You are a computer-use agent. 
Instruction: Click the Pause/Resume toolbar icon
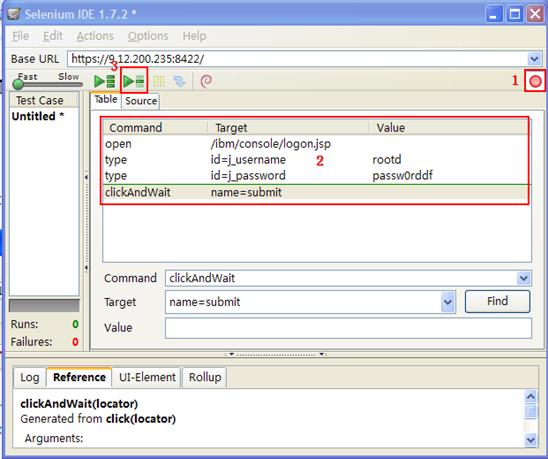159,81
